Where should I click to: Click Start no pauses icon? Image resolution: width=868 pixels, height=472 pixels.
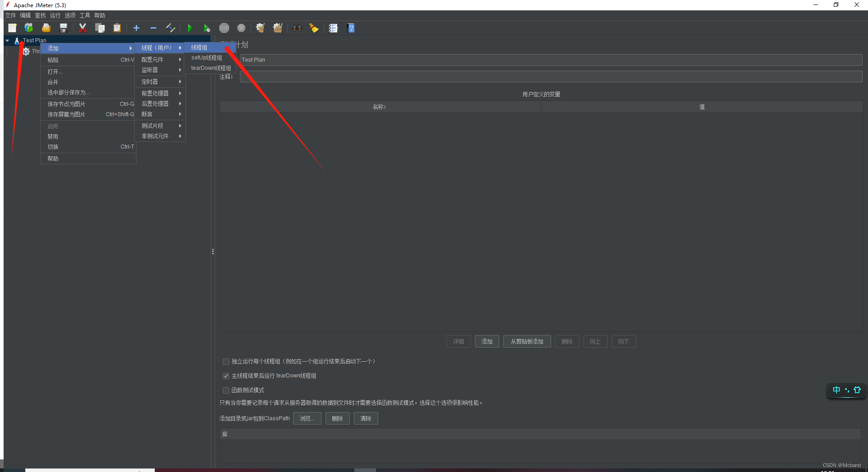click(207, 28)
